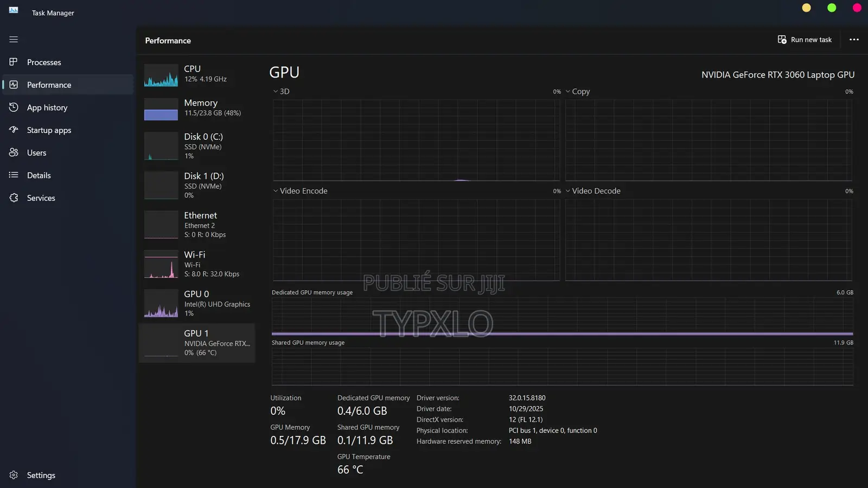Click the Services puzzle icon
The width and height of the screenshot is (868, 488).
point(14,198)
